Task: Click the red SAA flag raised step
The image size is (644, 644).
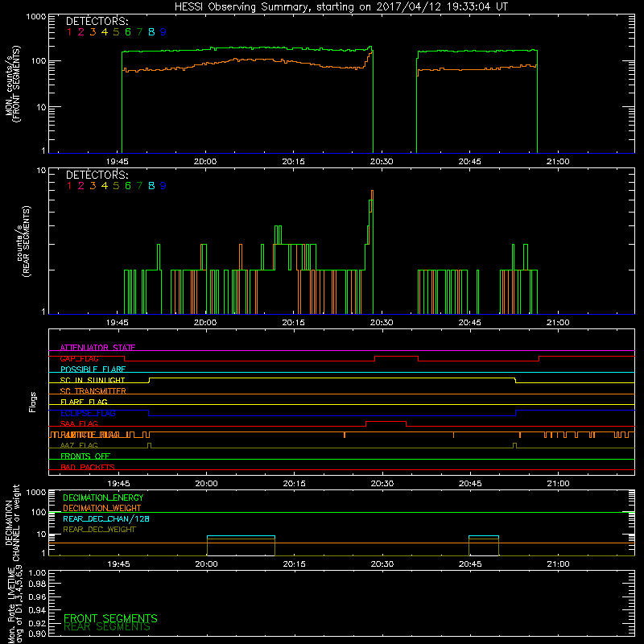Action: [x=386, y=422]
